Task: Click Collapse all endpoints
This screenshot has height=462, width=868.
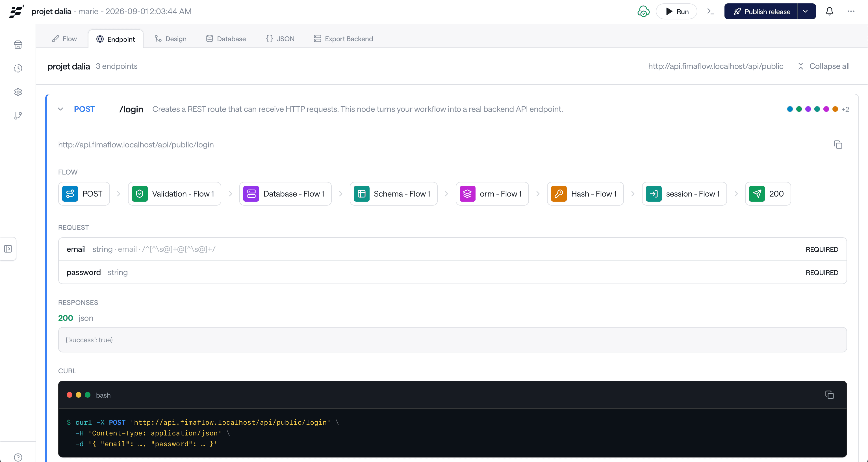Action: click(x=824, y=66)
